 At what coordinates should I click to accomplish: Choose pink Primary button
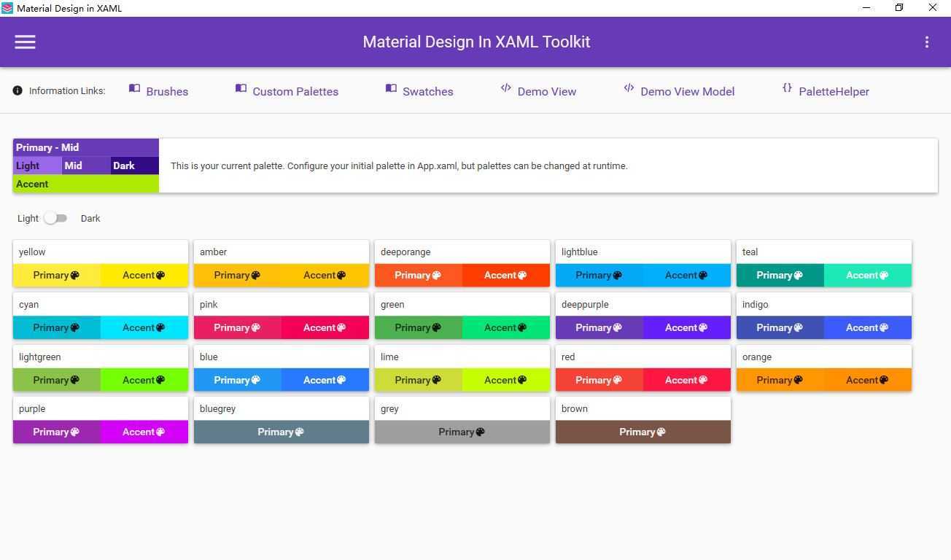click(x=238, y=327)
